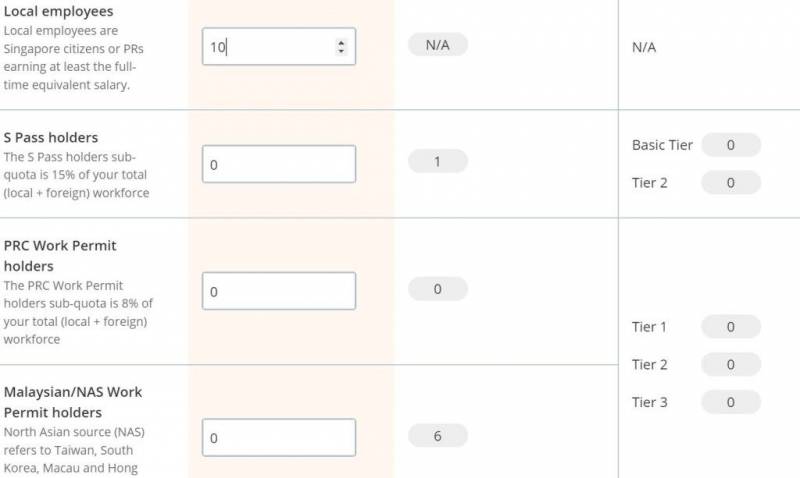Click the Malaysian/NAS Work Permit holders input
800x478 pixels.
(x=279, y=437)
